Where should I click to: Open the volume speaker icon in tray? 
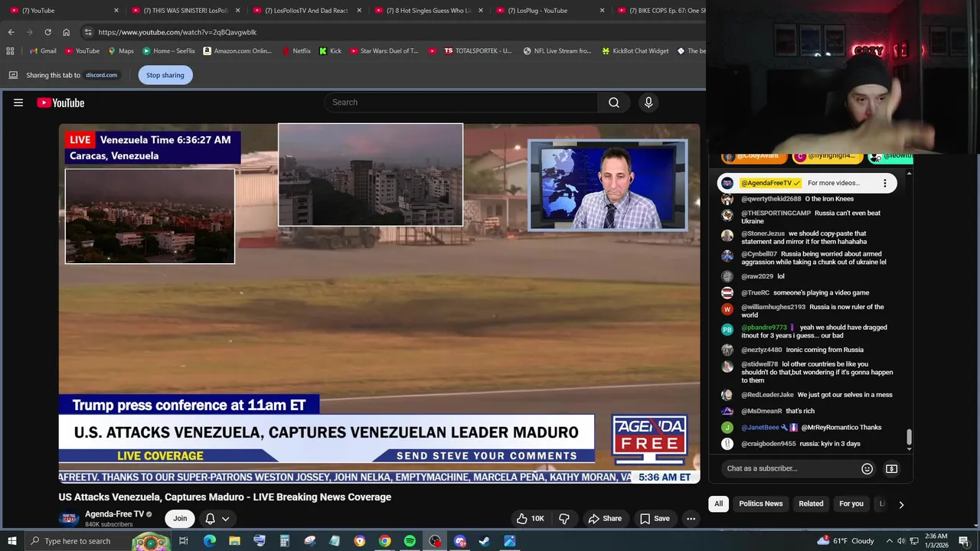point(901,541)
